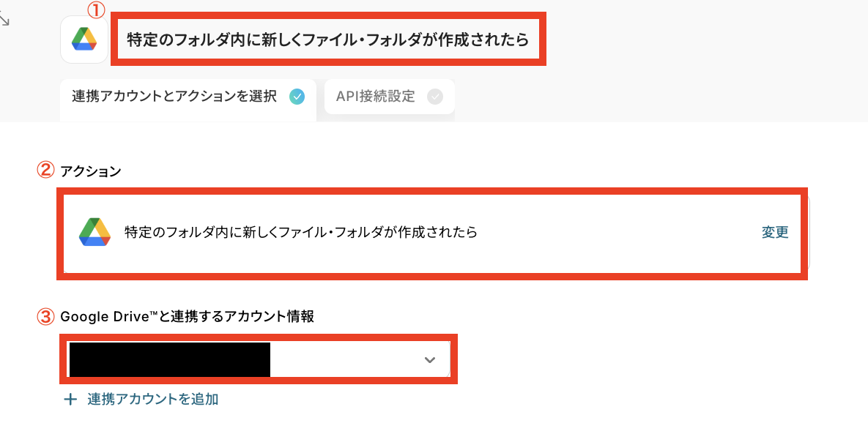Screen dimensions: 868x445
Task: Click the circled number ② beside アクション
Action: pyautogui.click(x=45, y=171)
